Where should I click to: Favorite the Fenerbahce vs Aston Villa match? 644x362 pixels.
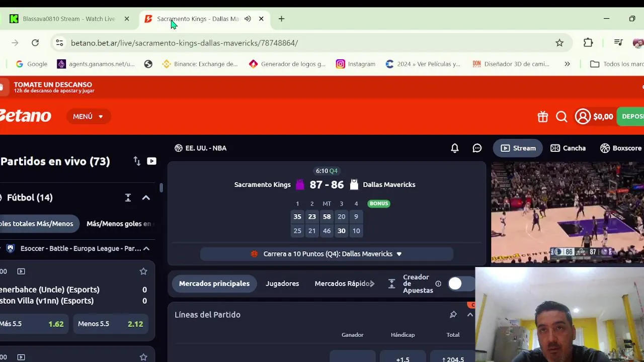143,271
